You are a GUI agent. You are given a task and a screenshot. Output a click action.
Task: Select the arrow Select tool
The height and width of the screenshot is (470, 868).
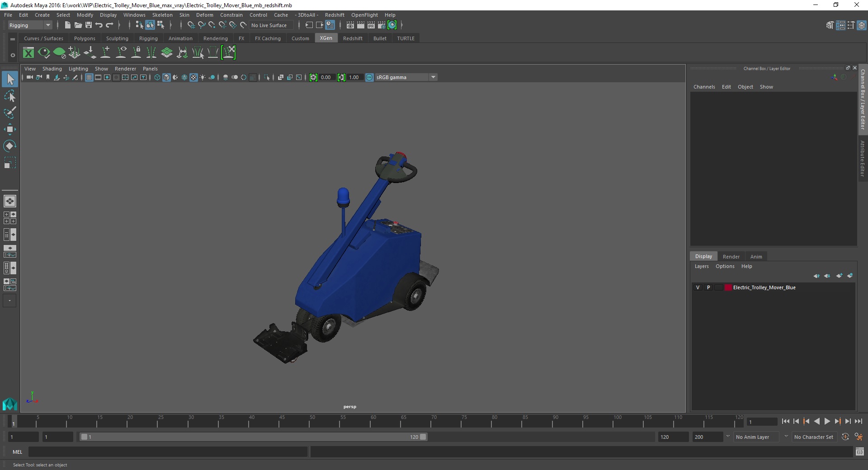point(10,79)
